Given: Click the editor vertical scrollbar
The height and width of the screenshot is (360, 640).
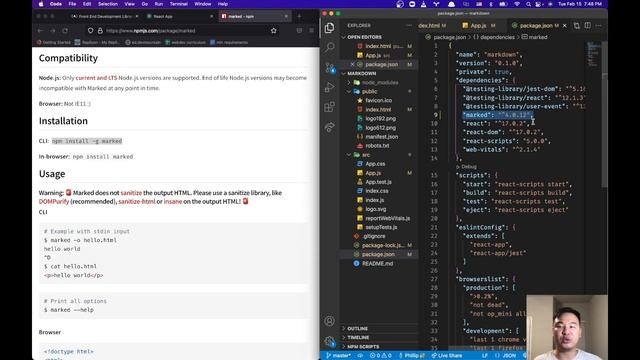Looking at the screenshot, I should (x=605, y=114).
